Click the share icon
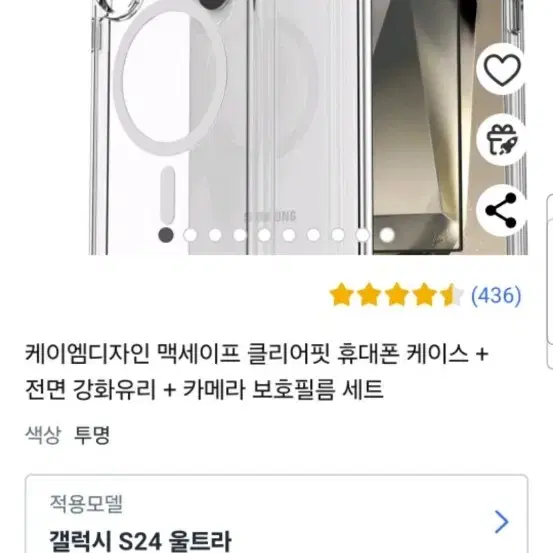Image resolution: width=553 pixels, height=553 pixels. click(502, 211)
